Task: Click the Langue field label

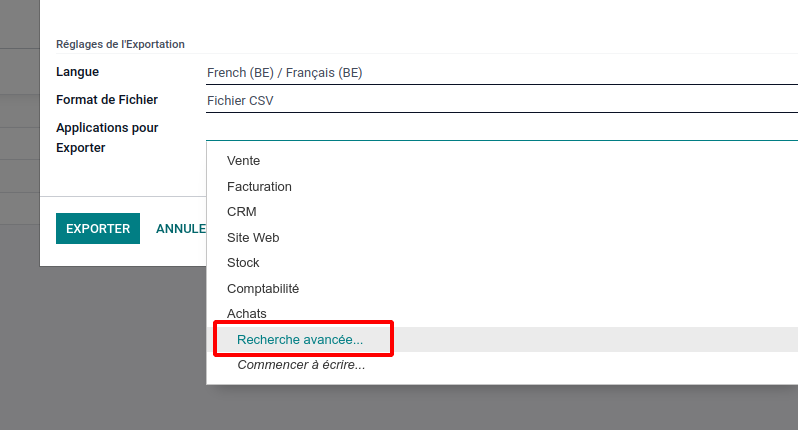Action: tap(77, 72)
